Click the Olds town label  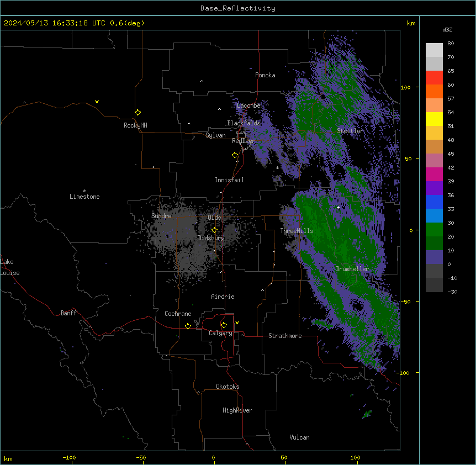214,218
